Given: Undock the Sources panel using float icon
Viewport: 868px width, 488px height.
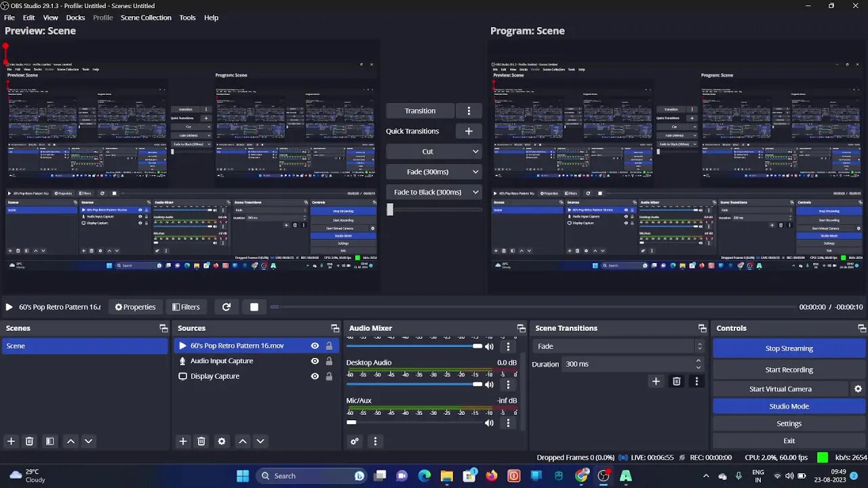Looking at the screenshot, I should pyautogui.click(x=335, y=328).
